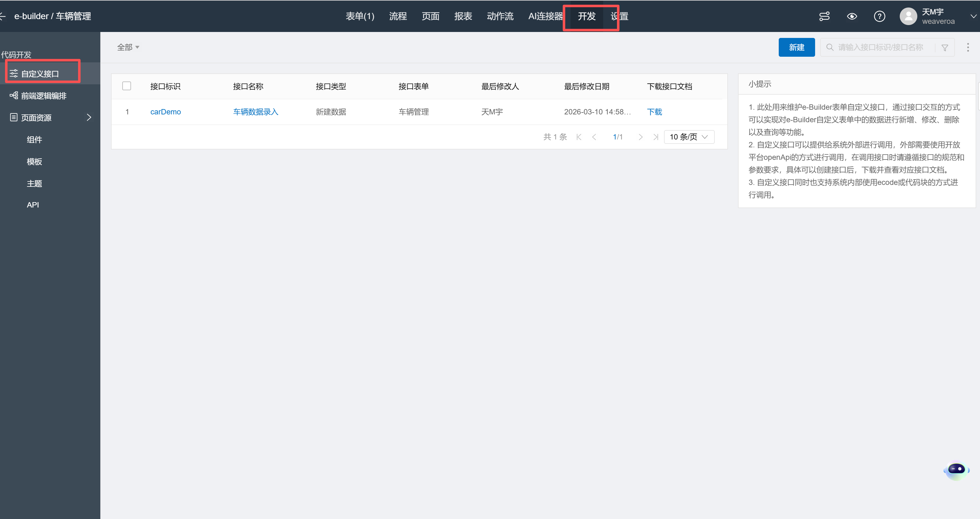The image size is (980, 519).
Task: Click the 下载 link for carDemo
Action: click(x=654, y=112)
